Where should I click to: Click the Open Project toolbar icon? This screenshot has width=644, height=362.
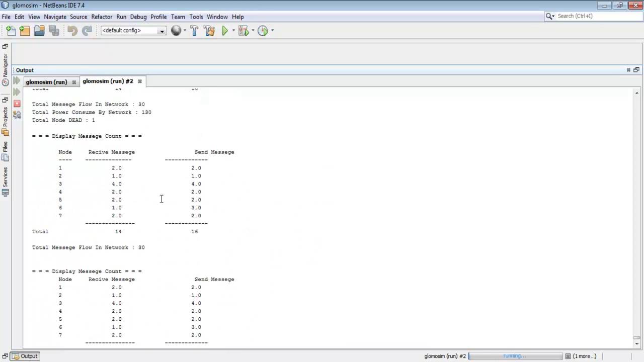coord(39,31)
